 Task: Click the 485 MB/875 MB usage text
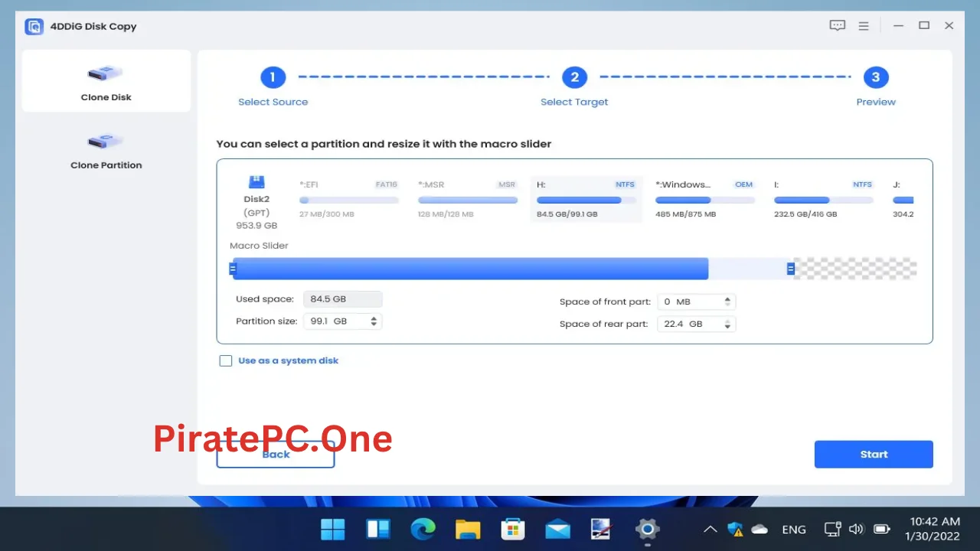686,214
